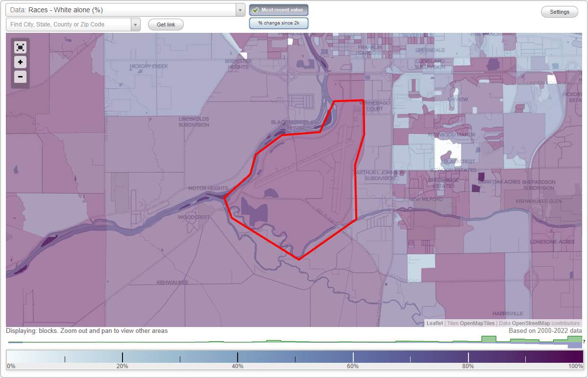Click the Data dropdown arrow icon

point(240,10)
